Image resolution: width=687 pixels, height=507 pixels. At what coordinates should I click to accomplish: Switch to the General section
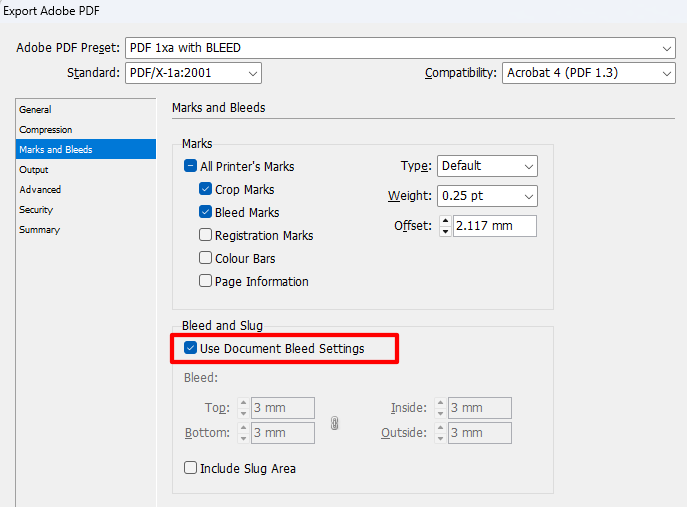coord(36,110)
